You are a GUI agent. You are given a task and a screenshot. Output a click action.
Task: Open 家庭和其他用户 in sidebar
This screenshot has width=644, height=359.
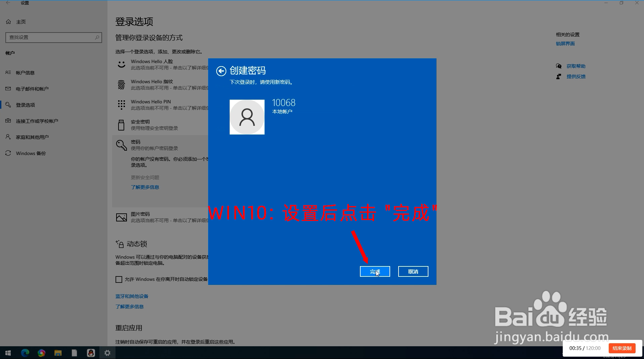click(x=54, y=137)
